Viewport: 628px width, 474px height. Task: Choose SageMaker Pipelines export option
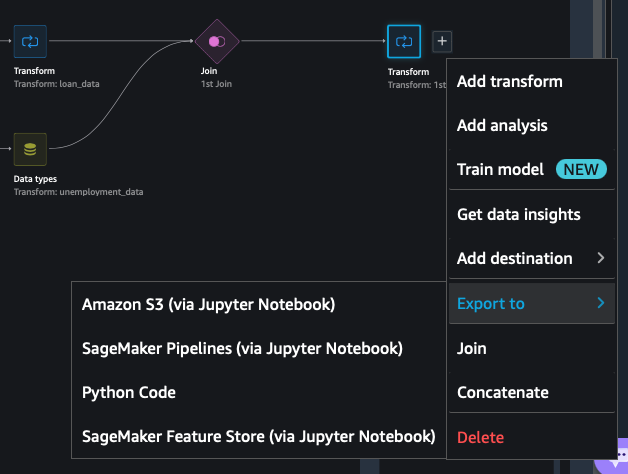pos(242,348)
